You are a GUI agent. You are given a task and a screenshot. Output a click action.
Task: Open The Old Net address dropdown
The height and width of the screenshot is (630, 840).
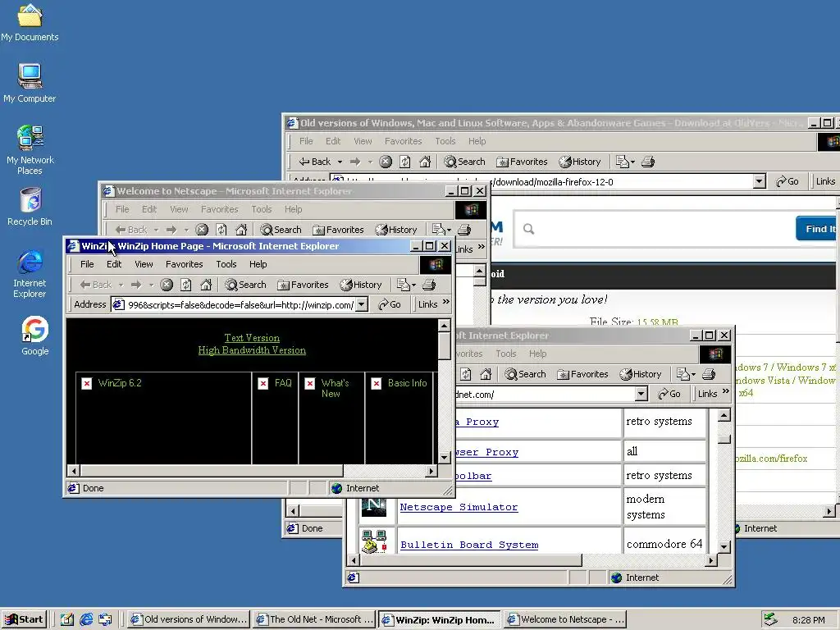pos(641,394)
